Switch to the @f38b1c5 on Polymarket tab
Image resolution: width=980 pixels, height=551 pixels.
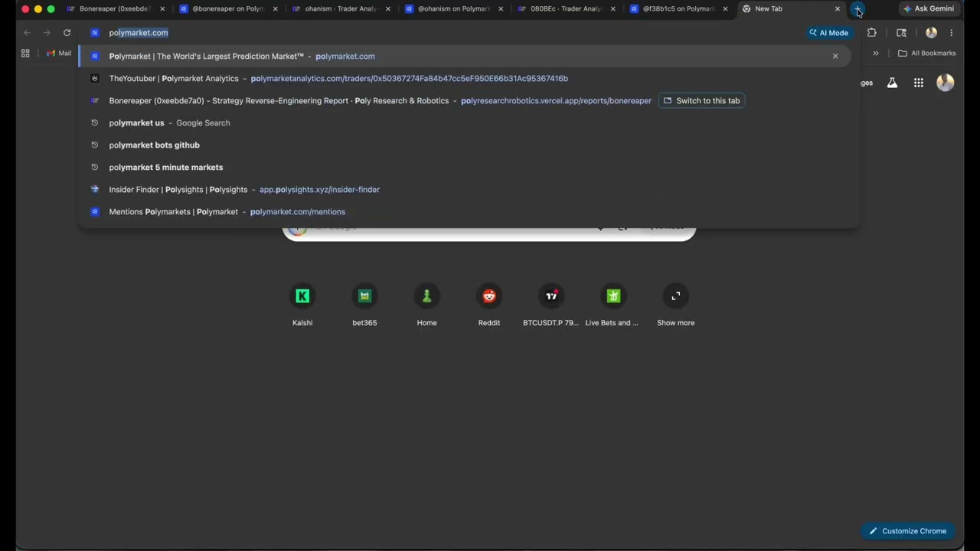click(x=678, y=9)
